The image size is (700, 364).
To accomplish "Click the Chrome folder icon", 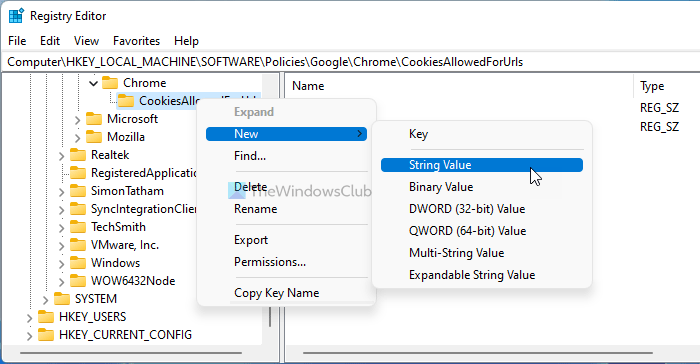I will tap(110, 83).
